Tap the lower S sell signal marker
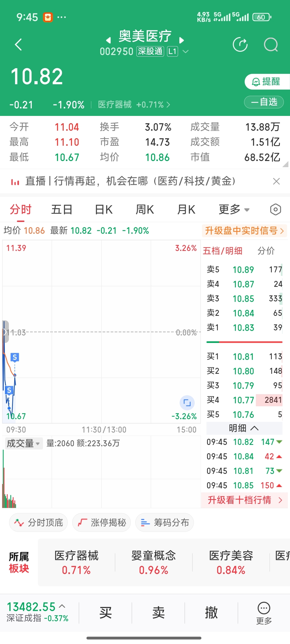Image resolution: width=290 pixels, height=644 pixels. (x=9, y=390)
